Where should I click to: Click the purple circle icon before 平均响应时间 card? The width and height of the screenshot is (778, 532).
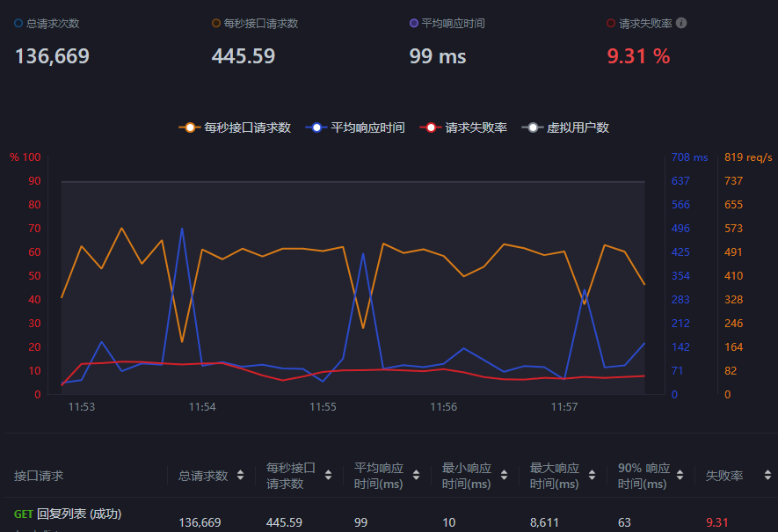pyautogui.click(x=414, y=24)
